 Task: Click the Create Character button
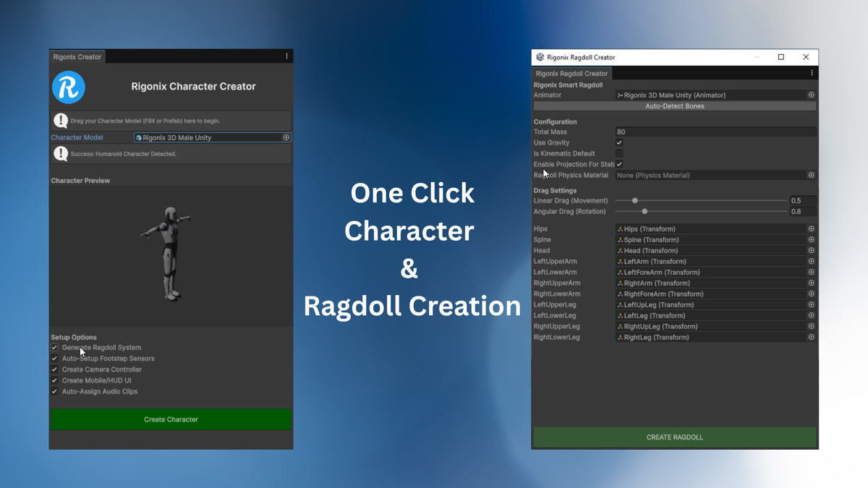pyautogui.click(x=171, y=419)
